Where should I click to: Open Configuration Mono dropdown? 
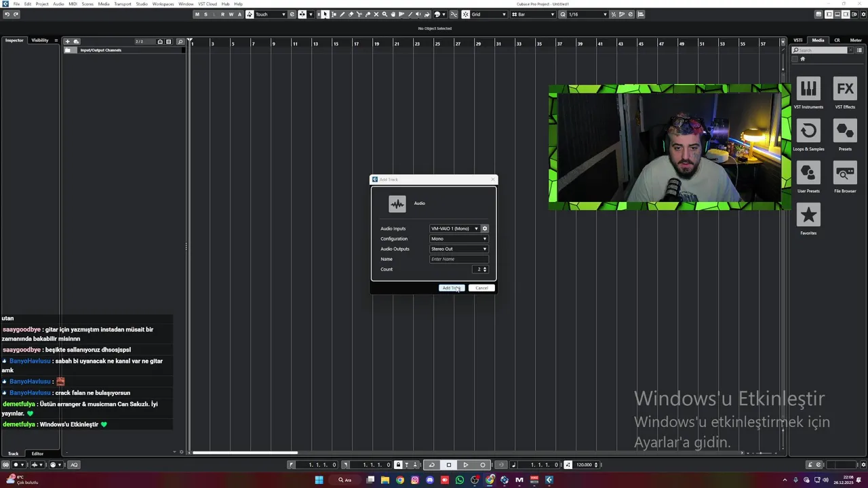459,239
